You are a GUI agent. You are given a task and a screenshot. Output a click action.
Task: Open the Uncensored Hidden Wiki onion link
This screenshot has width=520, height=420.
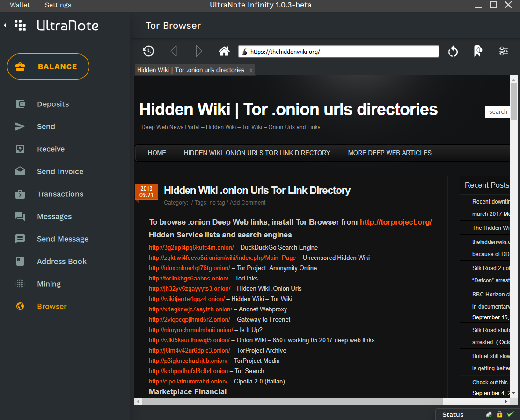[222, 258]
